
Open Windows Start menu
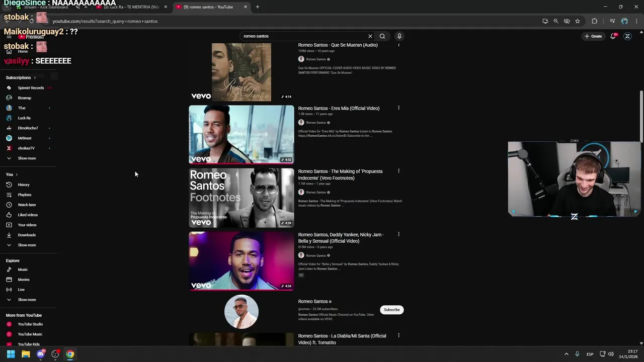[x=11, y=354]
